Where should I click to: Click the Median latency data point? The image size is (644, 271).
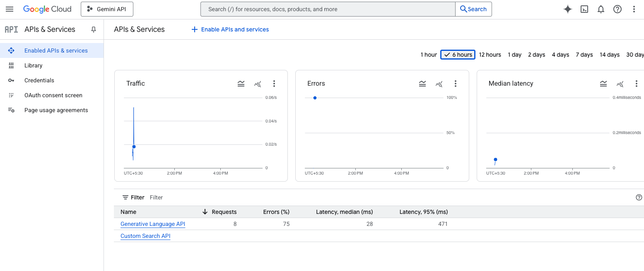tap(495, 159)
